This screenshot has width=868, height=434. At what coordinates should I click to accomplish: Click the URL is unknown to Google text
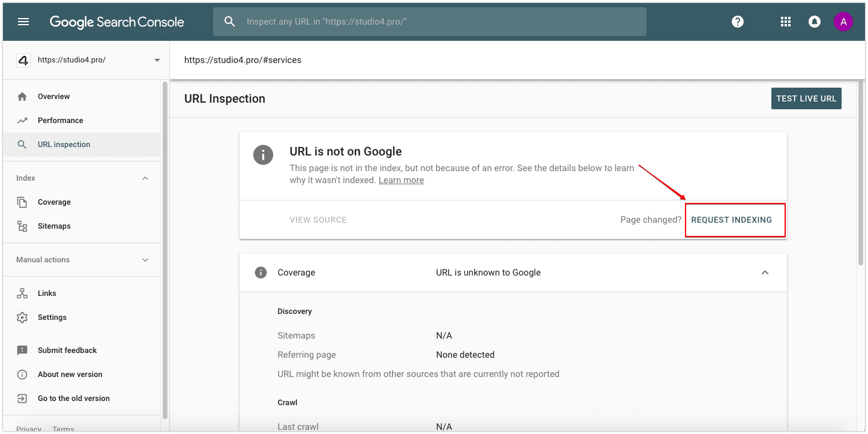click(x=488, y=273)
